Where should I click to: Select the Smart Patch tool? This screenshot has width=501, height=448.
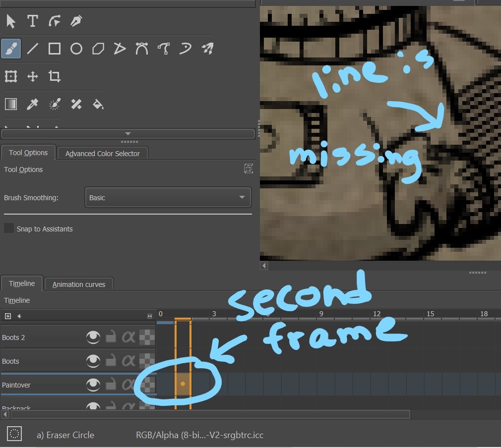76,104
